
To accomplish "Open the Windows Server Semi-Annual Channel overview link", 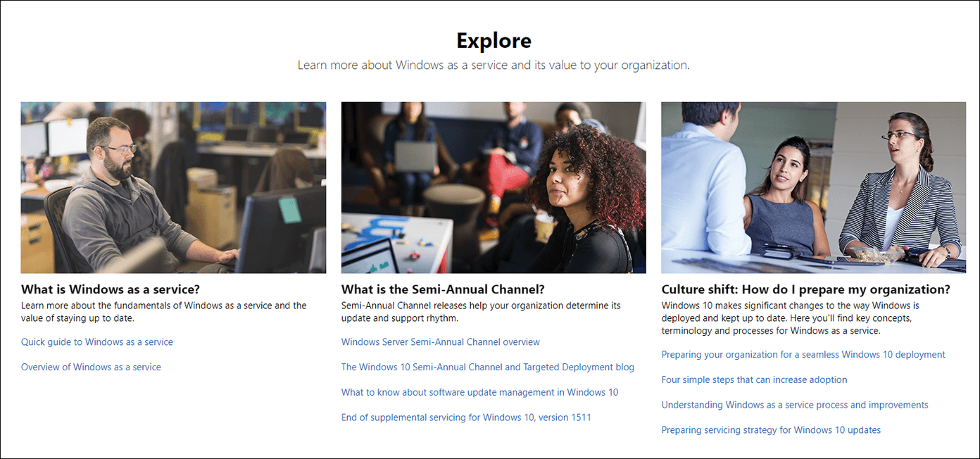I will [441, 342].
